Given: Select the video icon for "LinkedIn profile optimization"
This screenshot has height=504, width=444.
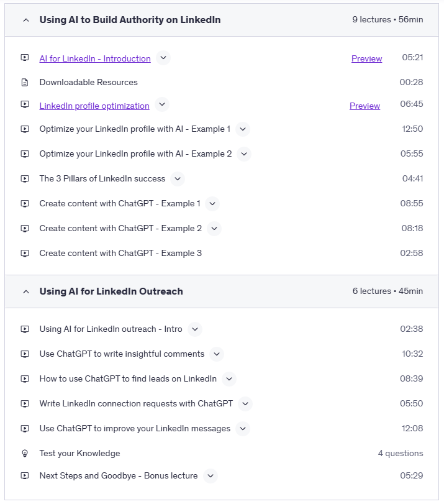Looking at the screenshot, I should [24, 106].
